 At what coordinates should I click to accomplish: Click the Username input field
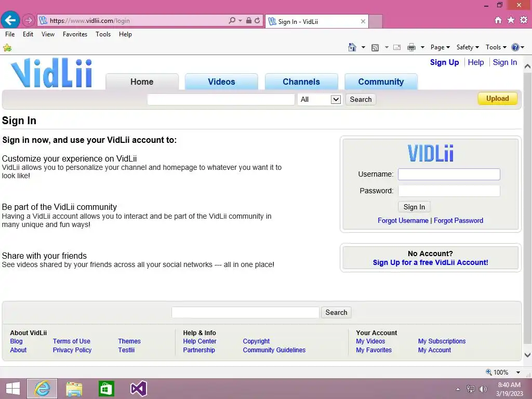click(449, 174)
